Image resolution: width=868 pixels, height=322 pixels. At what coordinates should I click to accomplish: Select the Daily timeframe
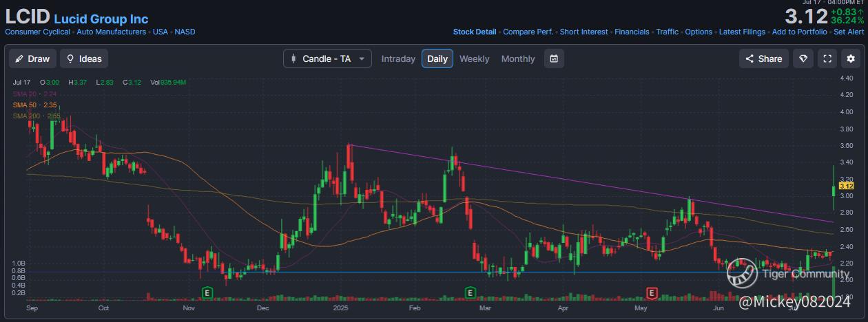click(x=437, y=58)
